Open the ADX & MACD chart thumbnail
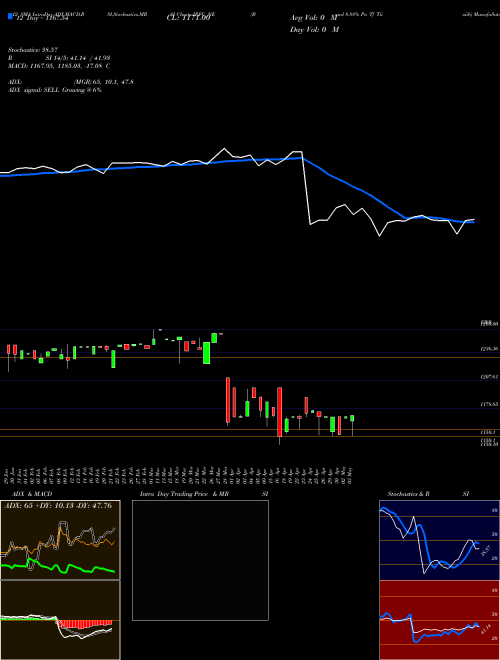This screenshot has width=500, height=660. (x=60, y=540)
